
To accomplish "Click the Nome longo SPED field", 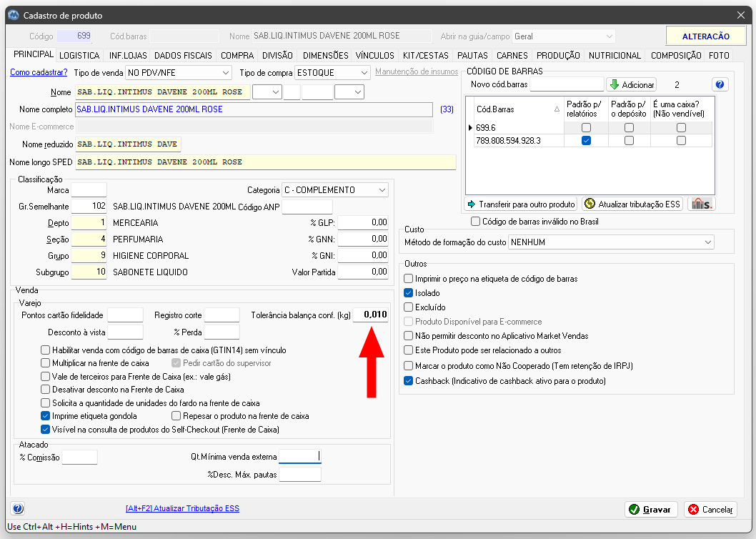I will pyautogui.click(x=266, y=162).
